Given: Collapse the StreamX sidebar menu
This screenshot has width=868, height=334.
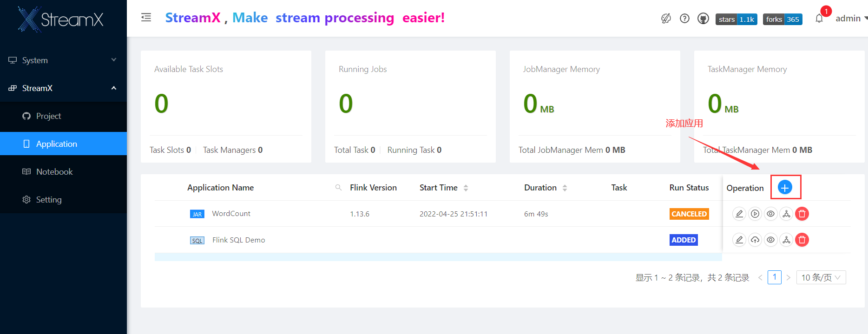Looking at the screenshot, I should pos(63,88).
